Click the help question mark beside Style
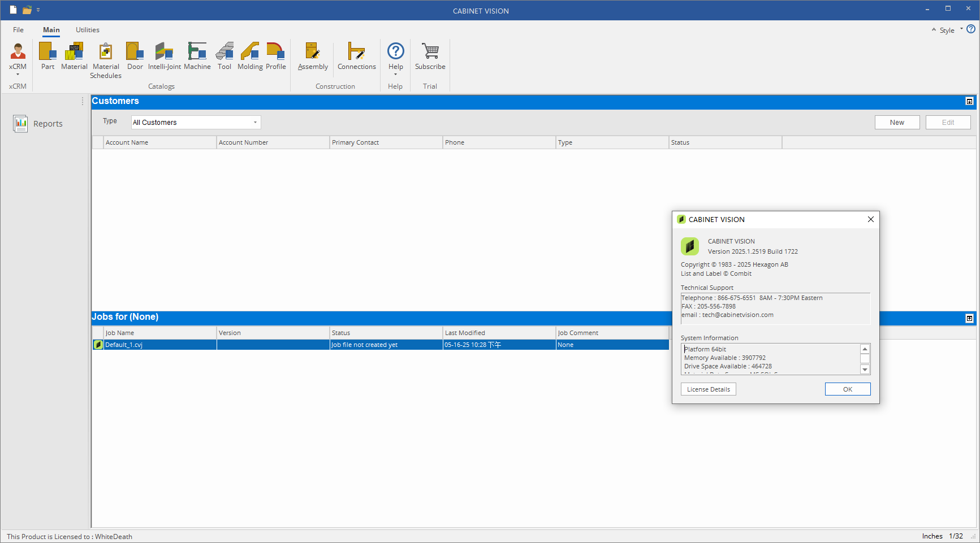The height and width of the screenshot is (543, 980). click(x=971, y=29)
